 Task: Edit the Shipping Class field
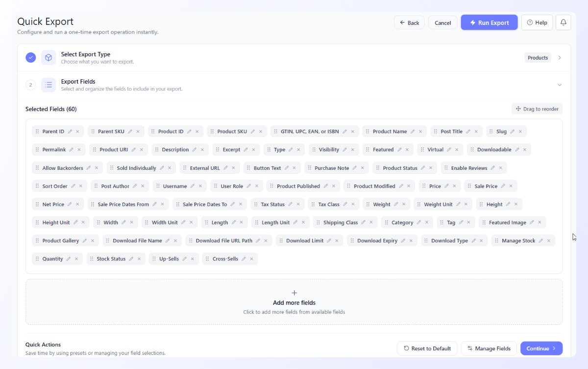[364, 222]
